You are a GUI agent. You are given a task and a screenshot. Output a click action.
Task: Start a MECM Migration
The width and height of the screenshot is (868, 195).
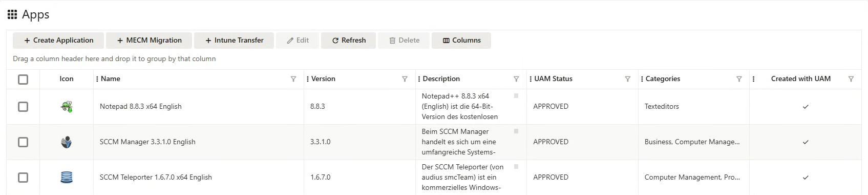[x=149, y=41]
